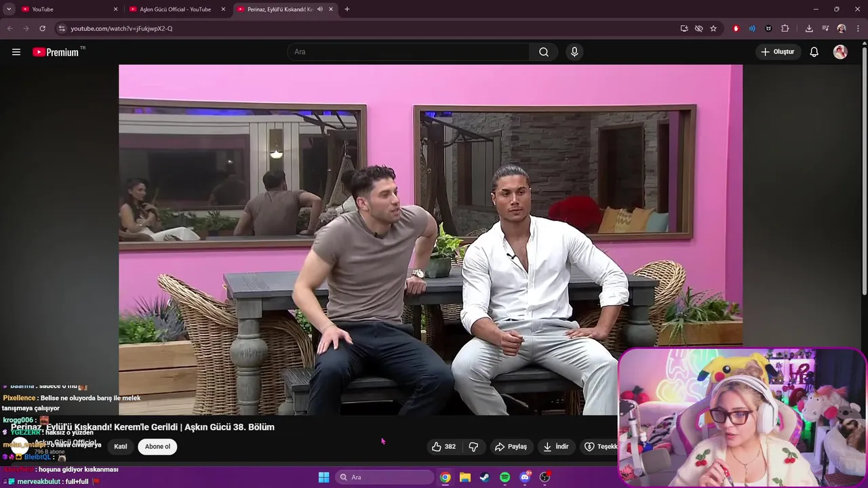868x488 pixels.
Task: Open Chrome three-dot menu
Action: pos(858,28)
